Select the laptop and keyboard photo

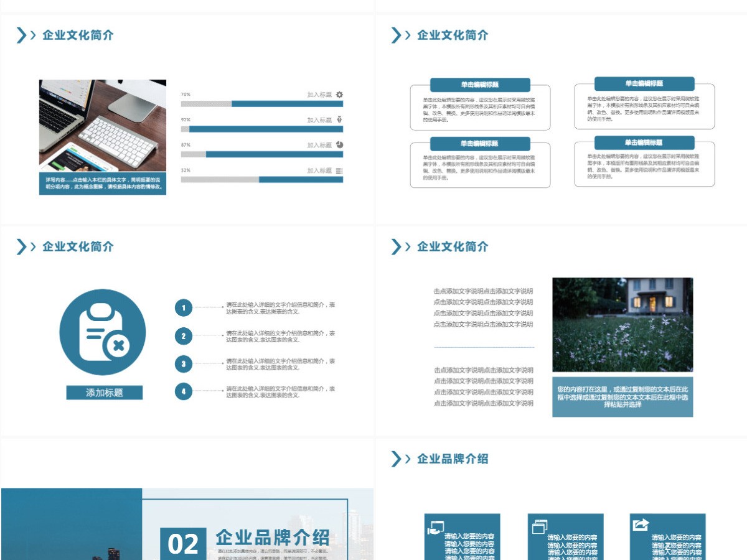coord(103,126)
